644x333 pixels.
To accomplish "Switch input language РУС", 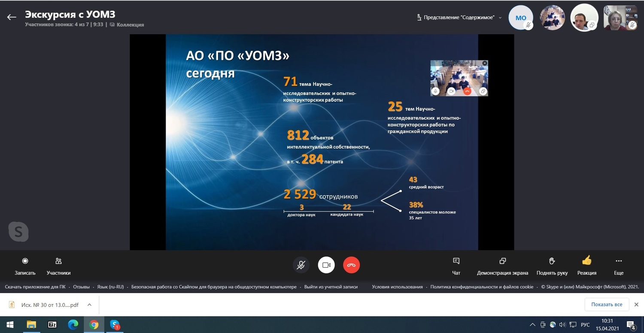I will tap(585, 325).
